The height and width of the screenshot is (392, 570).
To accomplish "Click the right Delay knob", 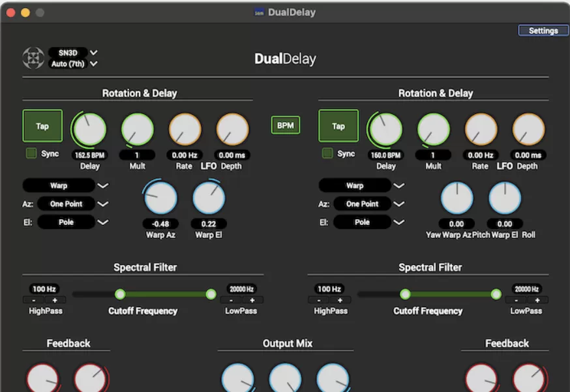I will [x=385, y=129].
